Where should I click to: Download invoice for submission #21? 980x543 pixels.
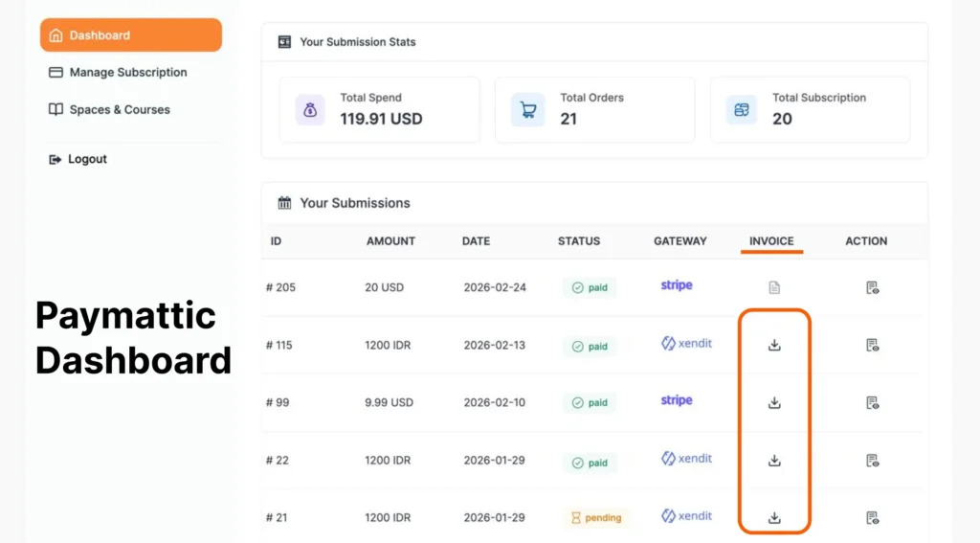click(774, 518)
